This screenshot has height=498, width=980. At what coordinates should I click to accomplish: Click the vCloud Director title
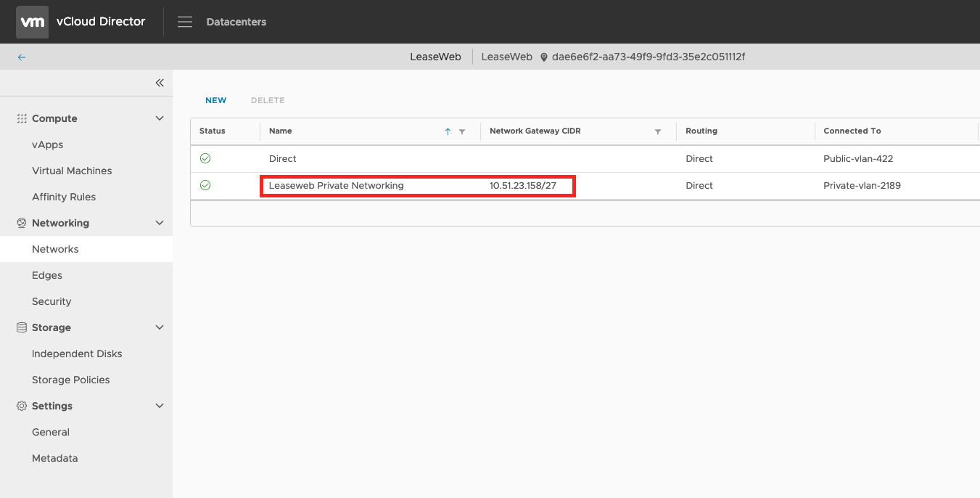(101, 22)
